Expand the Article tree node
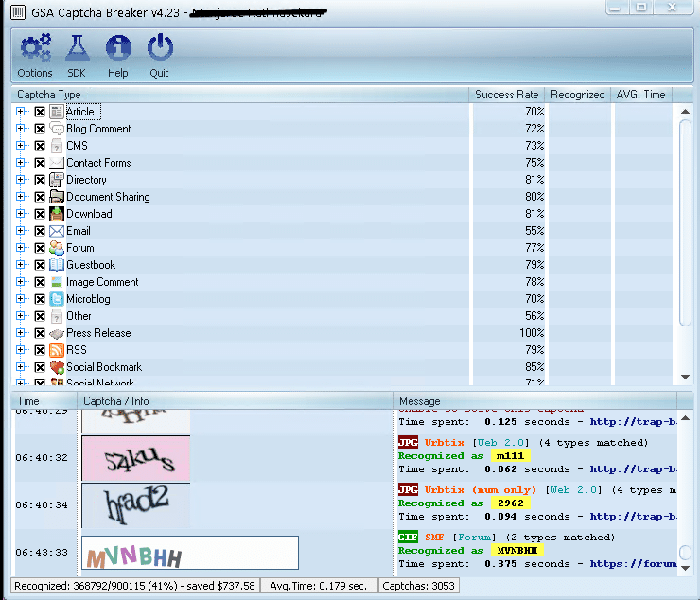700x600 pixels. pos(20,112)
